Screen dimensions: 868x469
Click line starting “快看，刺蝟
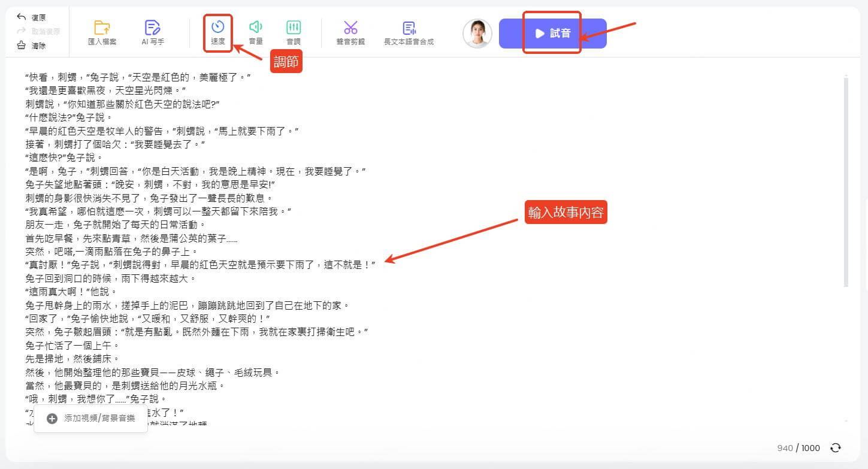tap(138, 77)
